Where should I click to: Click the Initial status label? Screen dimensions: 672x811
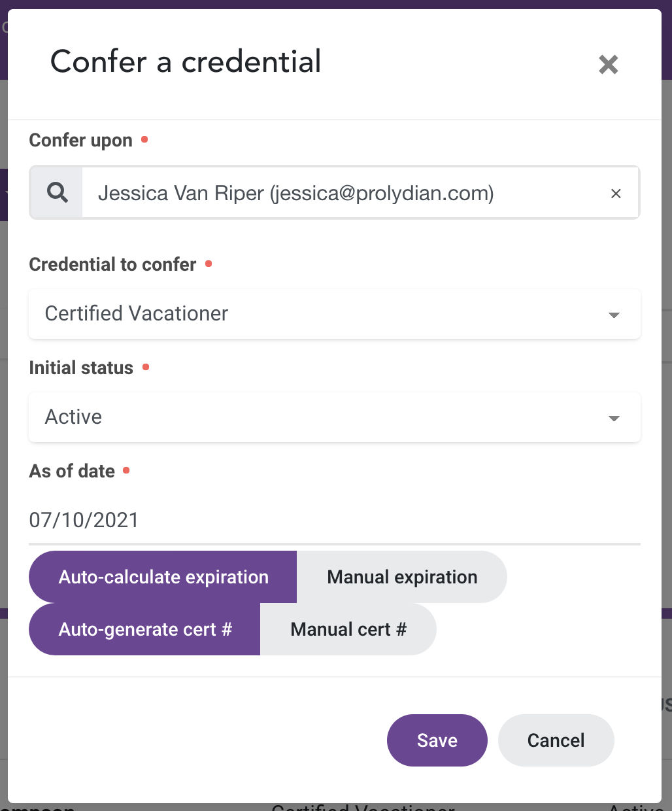81,368
